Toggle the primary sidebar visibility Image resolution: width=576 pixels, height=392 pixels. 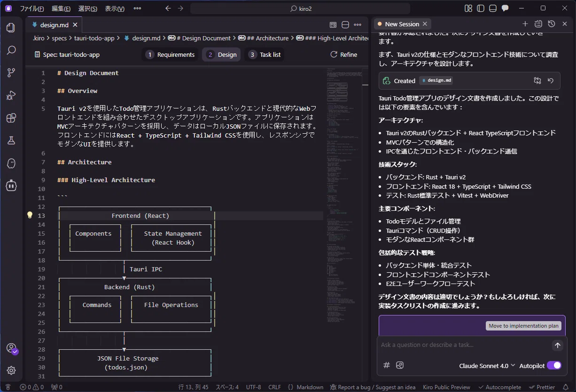click(x=480, y=8)
